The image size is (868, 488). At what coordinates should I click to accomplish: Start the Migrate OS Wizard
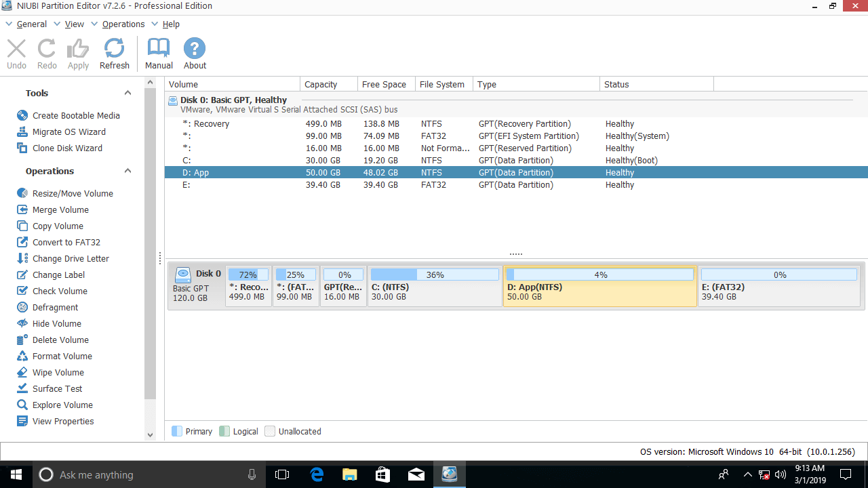(x=68, y=132)
